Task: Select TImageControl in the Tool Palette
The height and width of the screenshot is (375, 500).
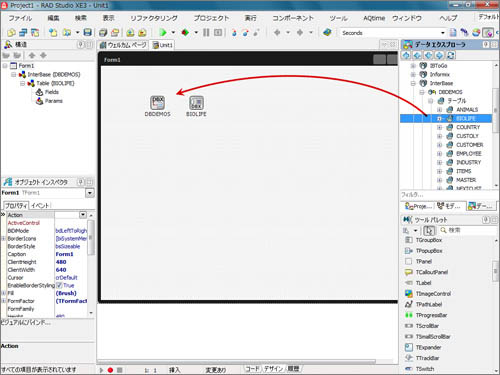Action: [x=433, y=294]
